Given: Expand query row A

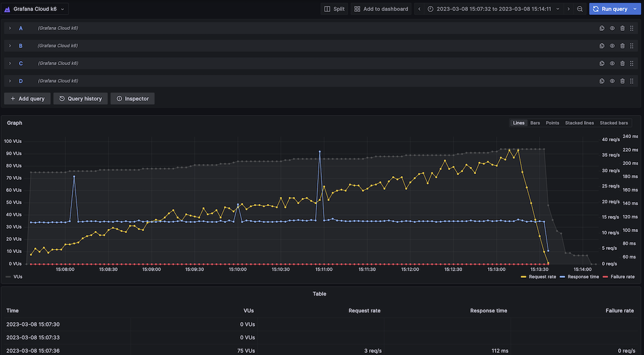Looking at the screenshot, I should tap(10, 28).
